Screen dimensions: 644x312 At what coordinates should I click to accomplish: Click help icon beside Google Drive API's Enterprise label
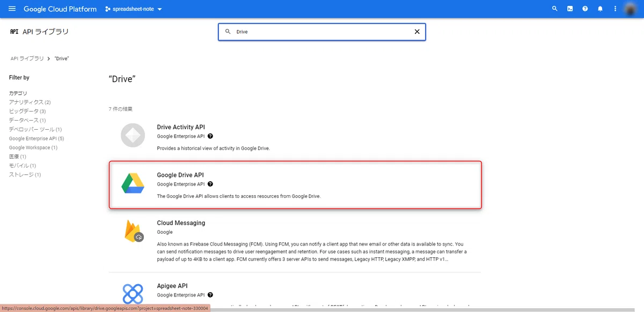(x=210, y=184)
